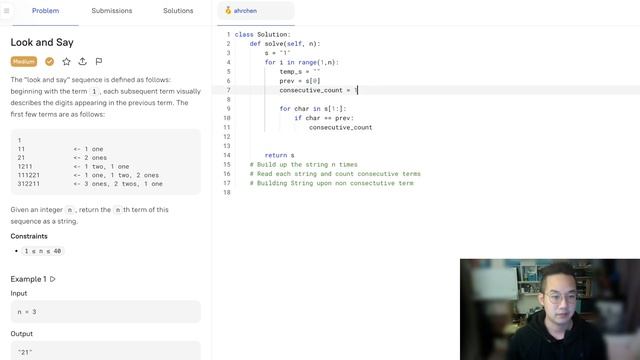Click the Example 1 heading

29,279
